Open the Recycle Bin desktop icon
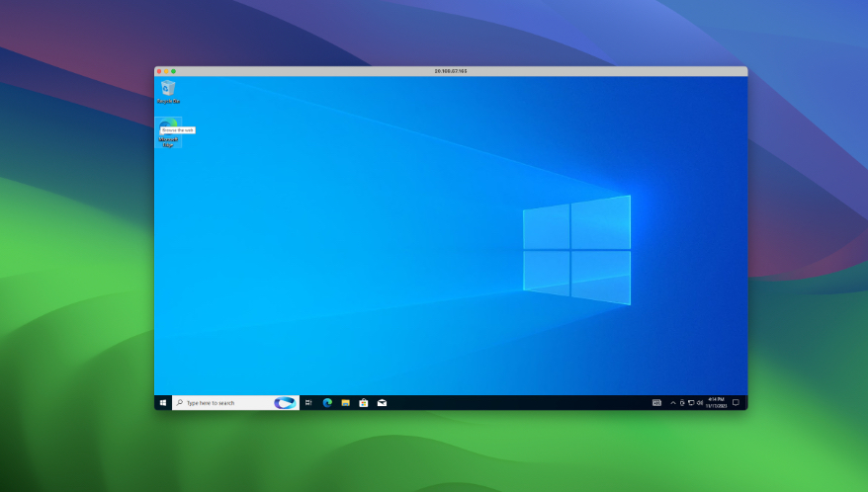 [x=168, y=90]
